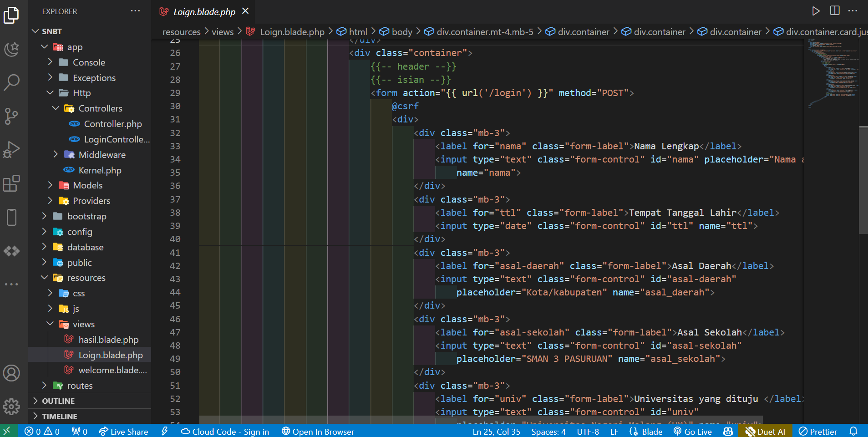Open the Source Control view
This screenshot has height=437, width=868.
click(11, 117)
